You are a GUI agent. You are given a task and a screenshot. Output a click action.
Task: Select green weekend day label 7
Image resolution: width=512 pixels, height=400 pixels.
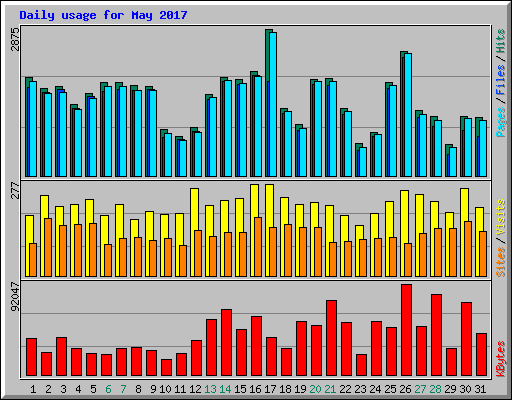click(123, 389)
